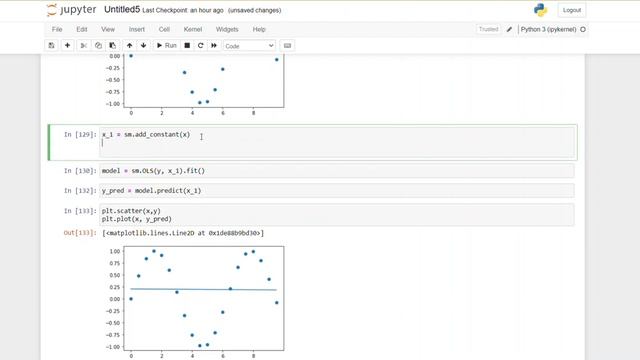Viewport: 640px width, 360px height.
Task: Click the In [130] prompt
Action: (x=80, y=171)
